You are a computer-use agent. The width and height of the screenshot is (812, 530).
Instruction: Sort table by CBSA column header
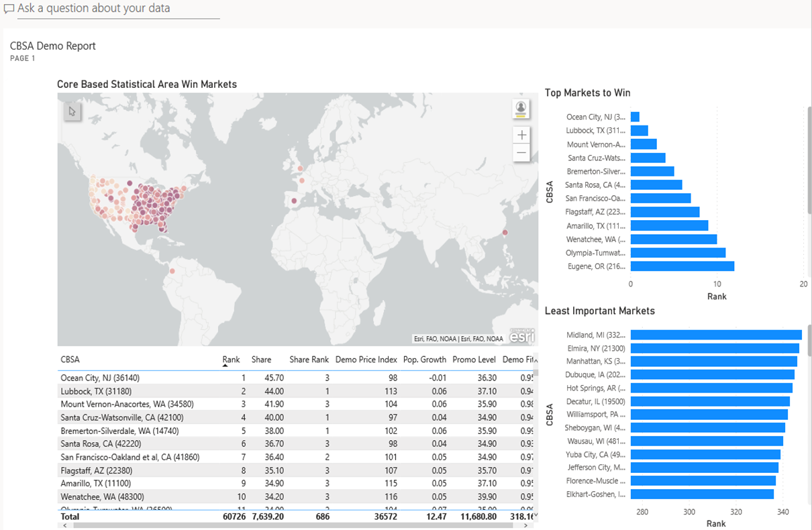point(70,360)
